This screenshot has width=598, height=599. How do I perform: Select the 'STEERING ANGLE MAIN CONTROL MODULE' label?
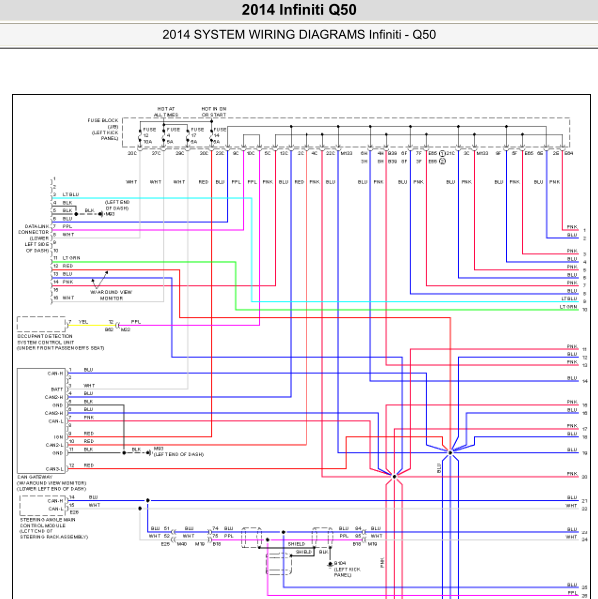(x=48, y=523)
